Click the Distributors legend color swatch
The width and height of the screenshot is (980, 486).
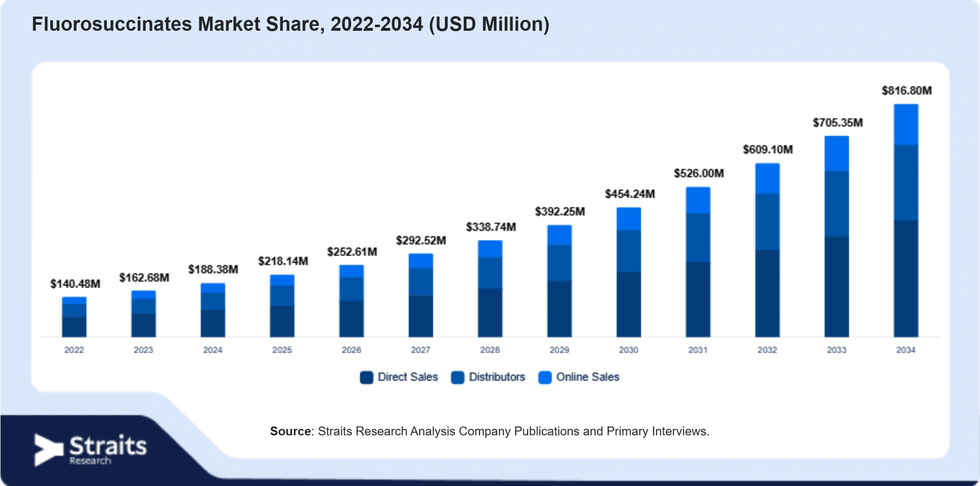point(458,377)
